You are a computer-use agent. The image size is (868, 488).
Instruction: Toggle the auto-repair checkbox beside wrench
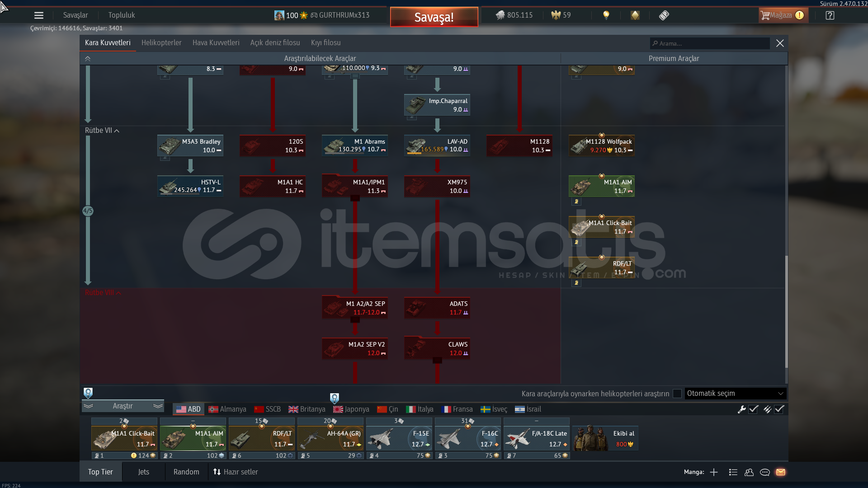pyautogui.click(x=753, y=409)
